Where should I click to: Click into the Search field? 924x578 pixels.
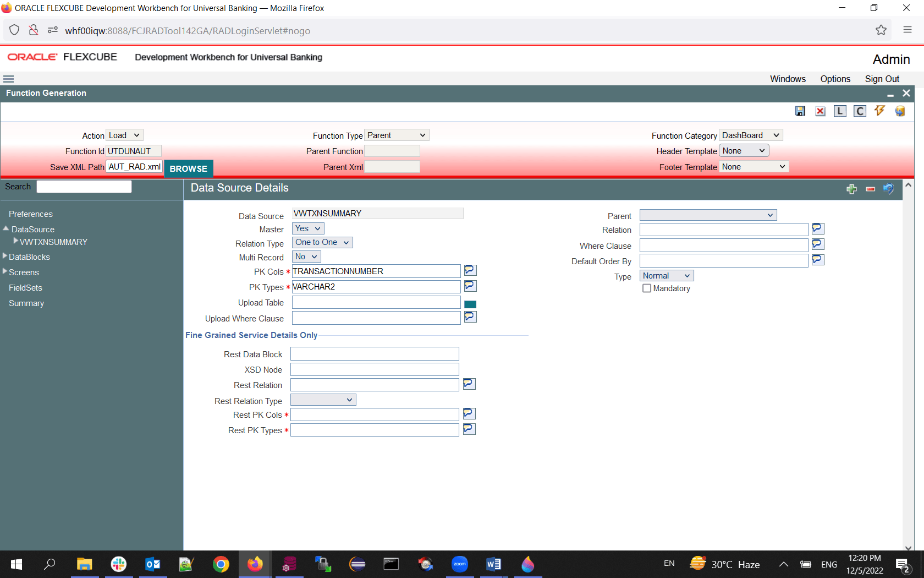click(x=84, y=187)
